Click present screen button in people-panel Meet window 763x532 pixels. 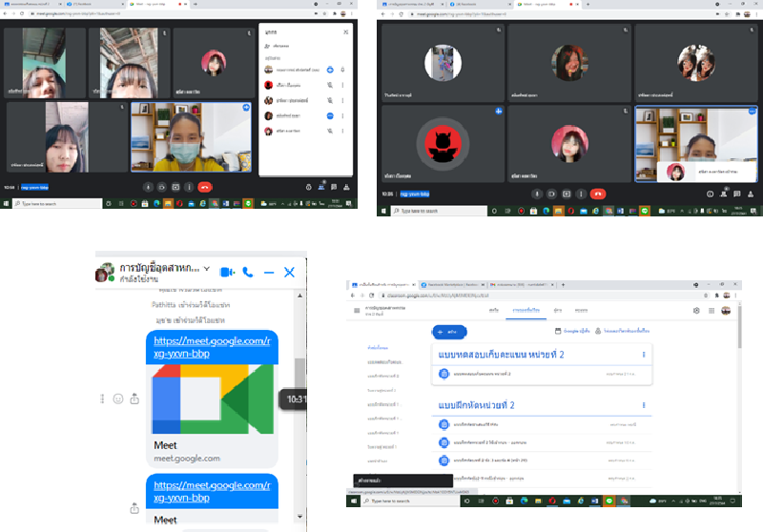click(x=175, y=187)
